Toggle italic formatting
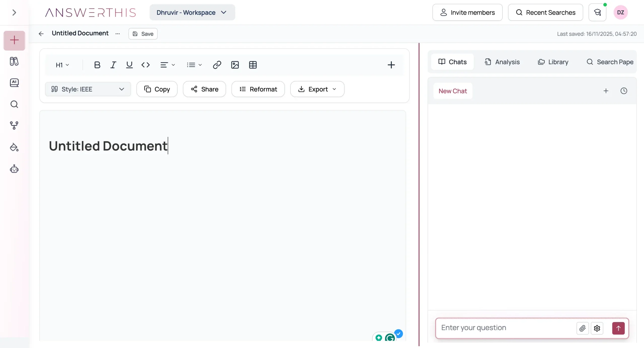 pyautogui.click(x=113, y=65)
